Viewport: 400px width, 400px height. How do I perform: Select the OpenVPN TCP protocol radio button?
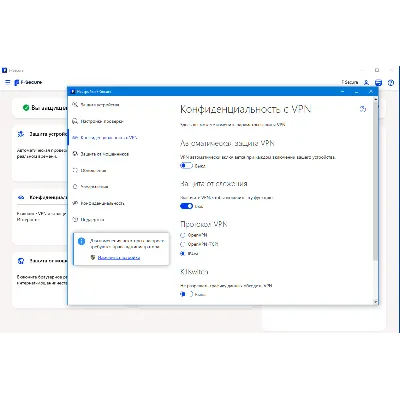point(182,244)
